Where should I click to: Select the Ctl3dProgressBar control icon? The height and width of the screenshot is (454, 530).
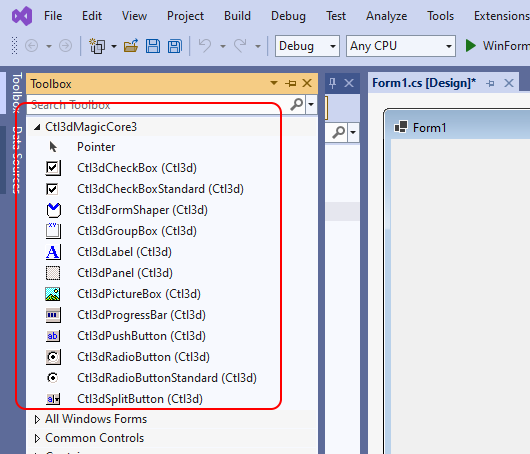coord(53,315)
